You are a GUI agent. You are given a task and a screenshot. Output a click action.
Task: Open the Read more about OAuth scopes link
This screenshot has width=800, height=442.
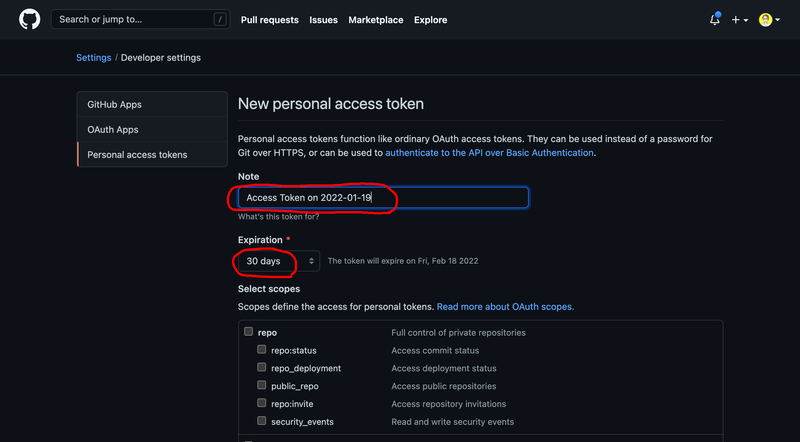tap(505, 307)
